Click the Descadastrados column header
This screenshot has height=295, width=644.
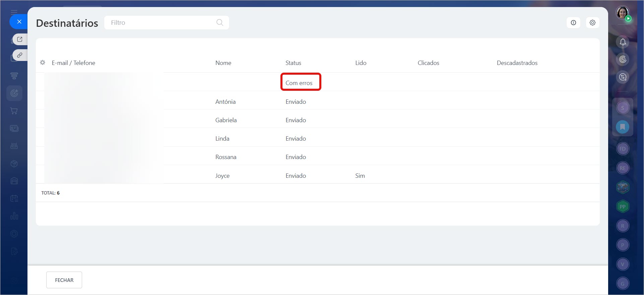(517, 63)
